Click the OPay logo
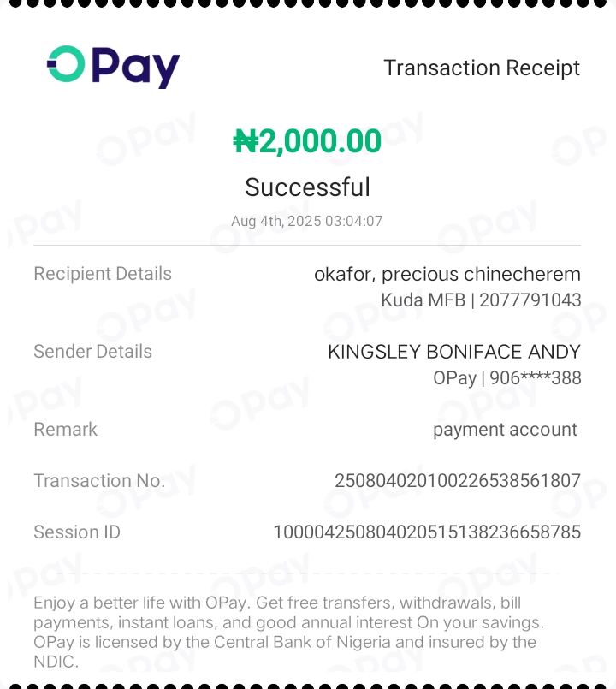 pyautogui.click(x=113, y=66)
